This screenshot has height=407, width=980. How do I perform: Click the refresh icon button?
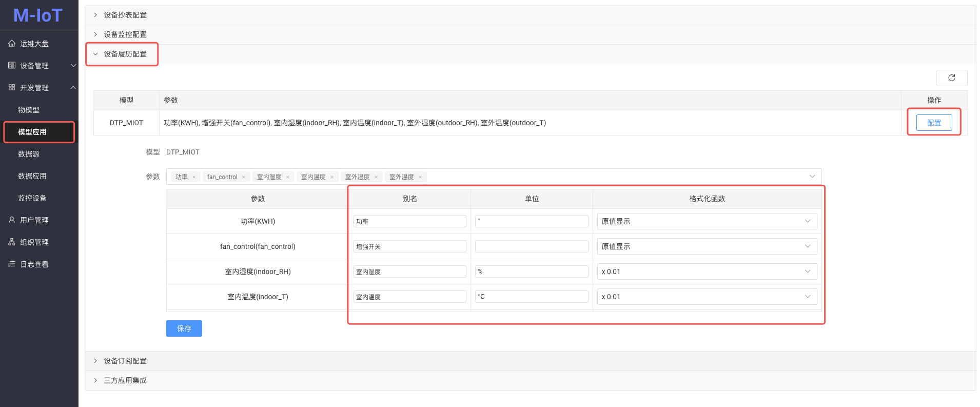coord(951,78)
